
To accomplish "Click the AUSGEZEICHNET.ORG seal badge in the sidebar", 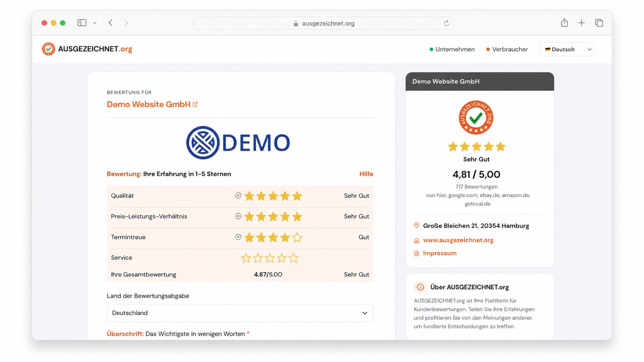I will tap(476, 117).
